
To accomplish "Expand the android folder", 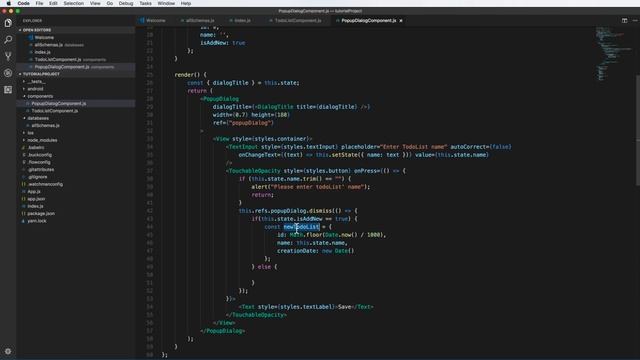I will click(x=35, y=89).
